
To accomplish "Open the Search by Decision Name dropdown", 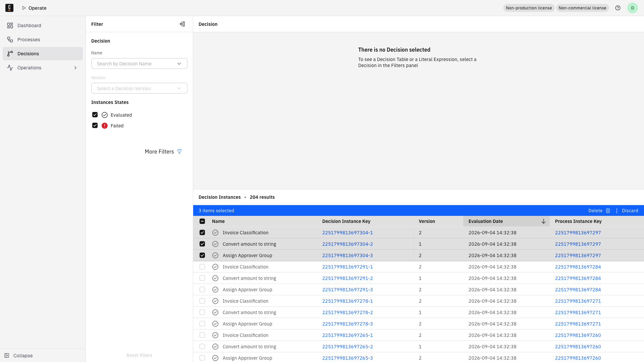I will coord(139,64).
